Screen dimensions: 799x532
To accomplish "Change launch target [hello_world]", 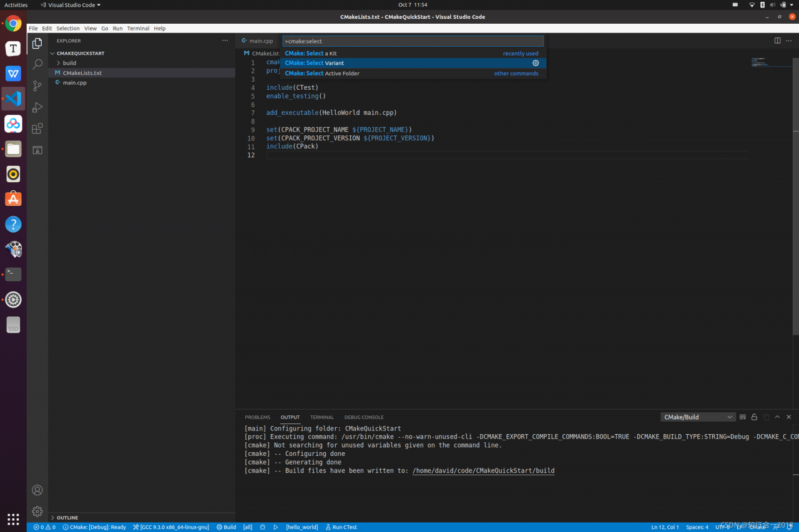I will [x=301, y=527].
